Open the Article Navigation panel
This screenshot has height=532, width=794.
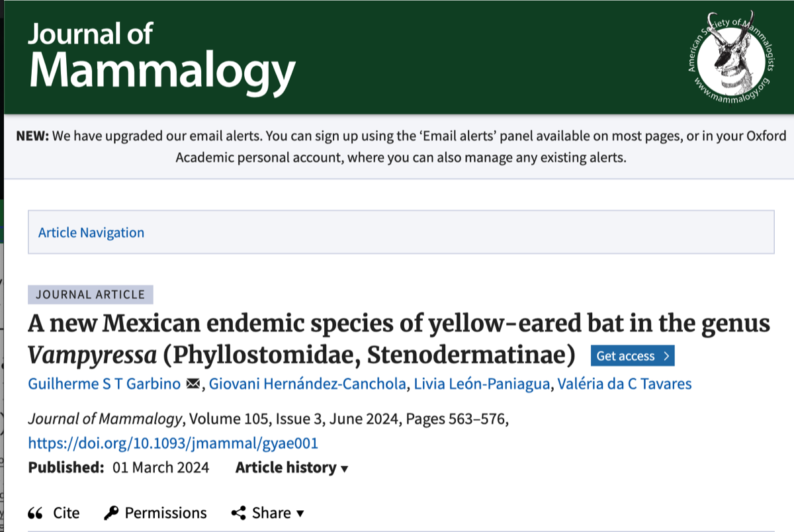(x=91, y=232)
